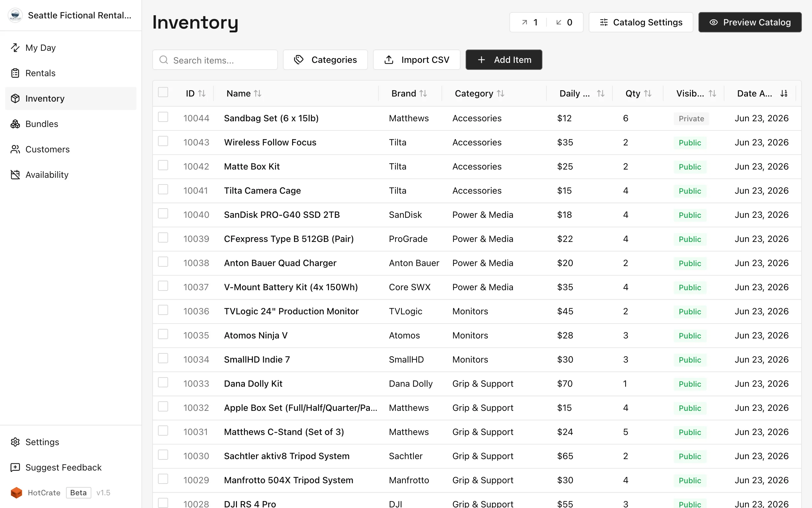Navigate to Customers

(x=71, y=149)
